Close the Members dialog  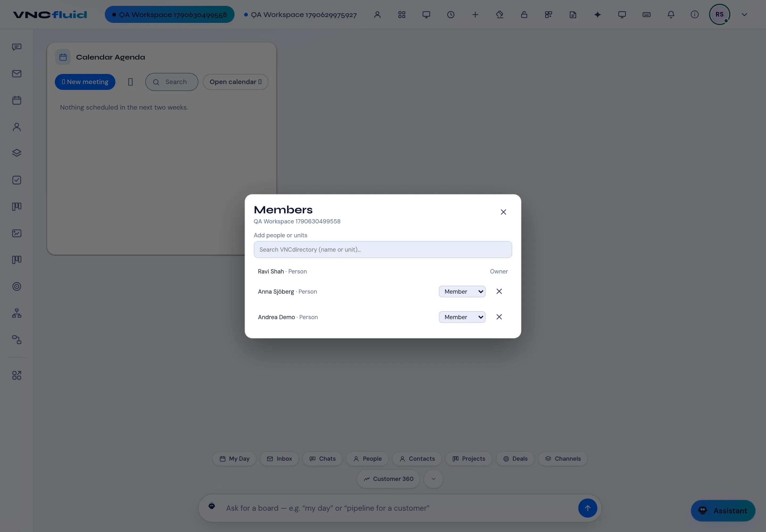point(503,212)
